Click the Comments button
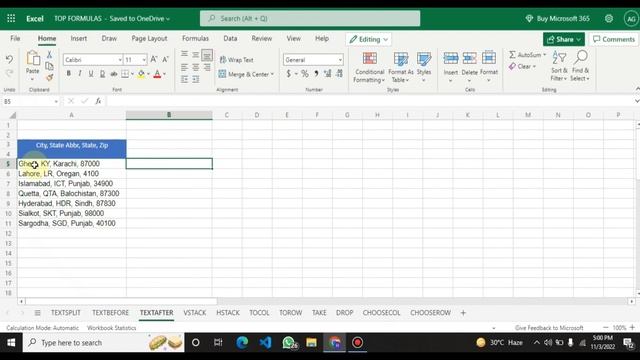 (x=613, y=39)
